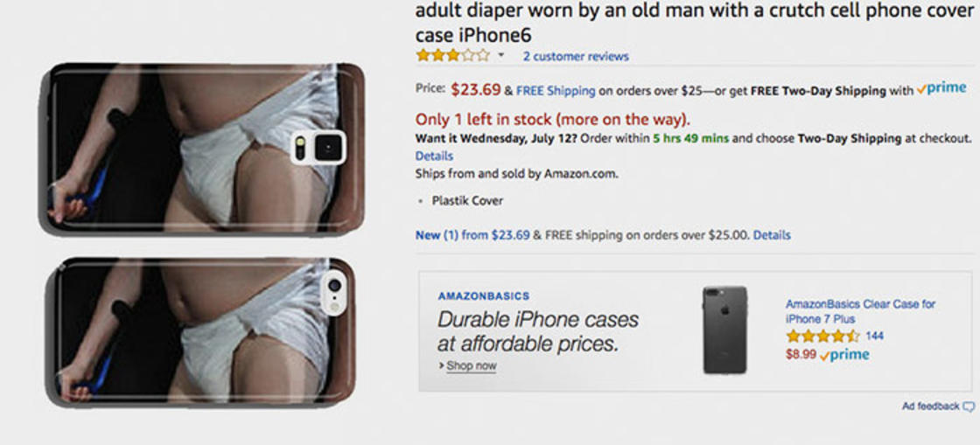This screenshot has width=980, height=445.
Task: Expand the rating breakdown dropdown arrow
Action: pos(501,56)
